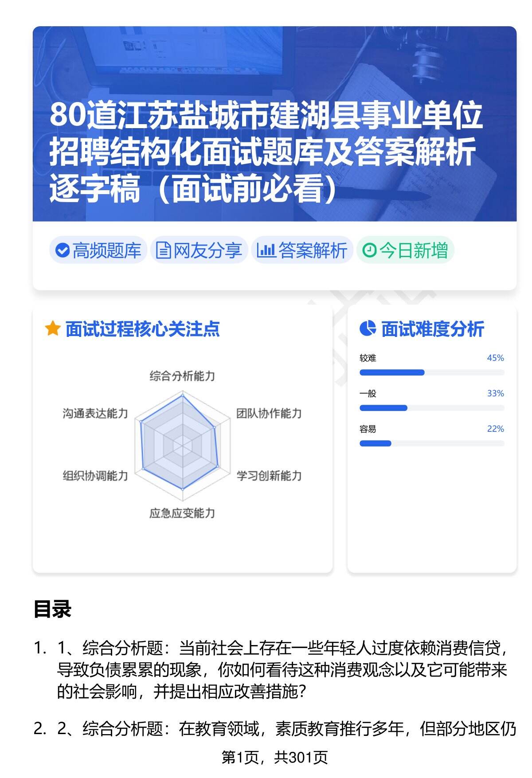Click the 综合分析能力 radar label
This screenshot has height=778, width=532.
point(182,376)
